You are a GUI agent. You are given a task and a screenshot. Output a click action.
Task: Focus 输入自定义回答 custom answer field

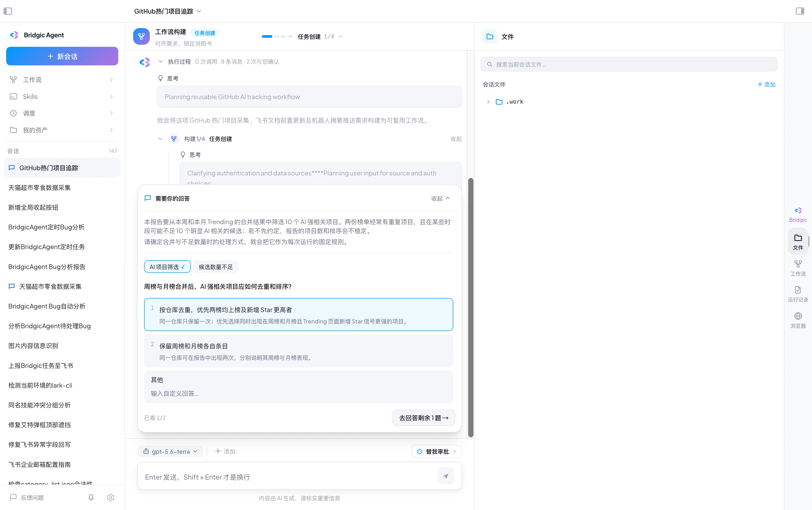click(x=298, y=393)
